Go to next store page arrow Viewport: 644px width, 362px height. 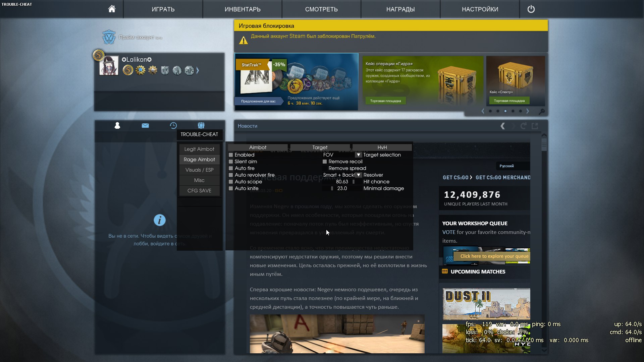coord(528,111)
